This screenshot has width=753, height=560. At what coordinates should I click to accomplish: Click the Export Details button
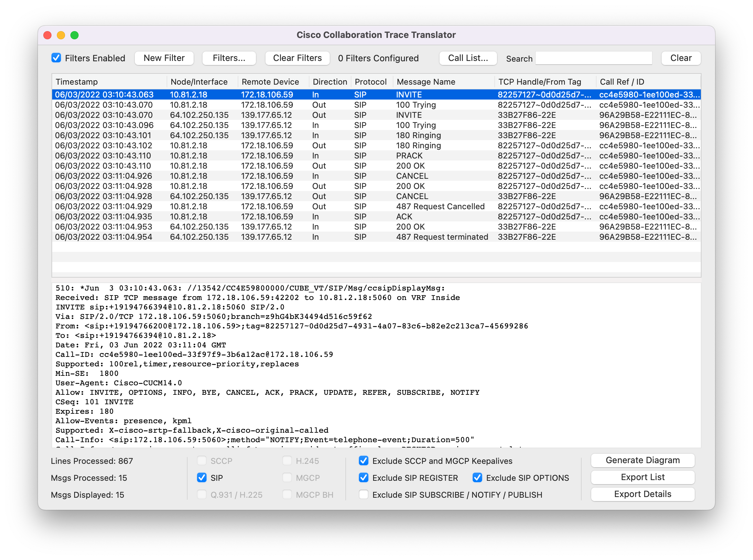click(643, 494)
